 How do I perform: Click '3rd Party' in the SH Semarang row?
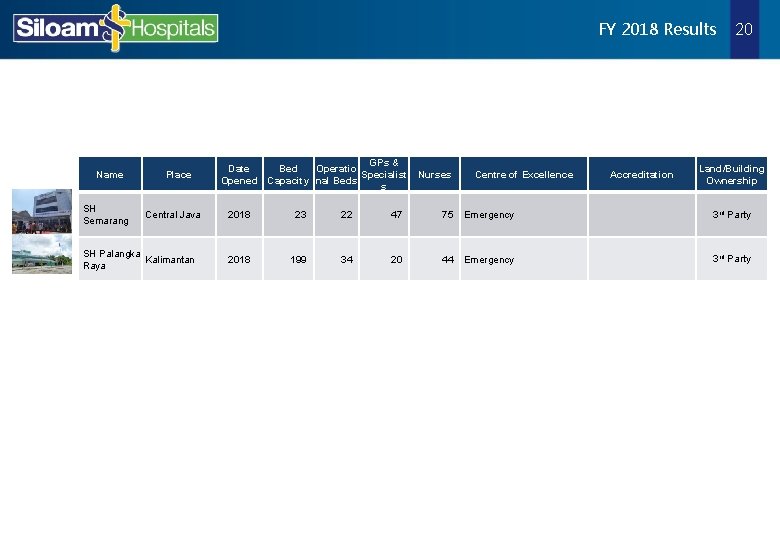pos(731,215)
